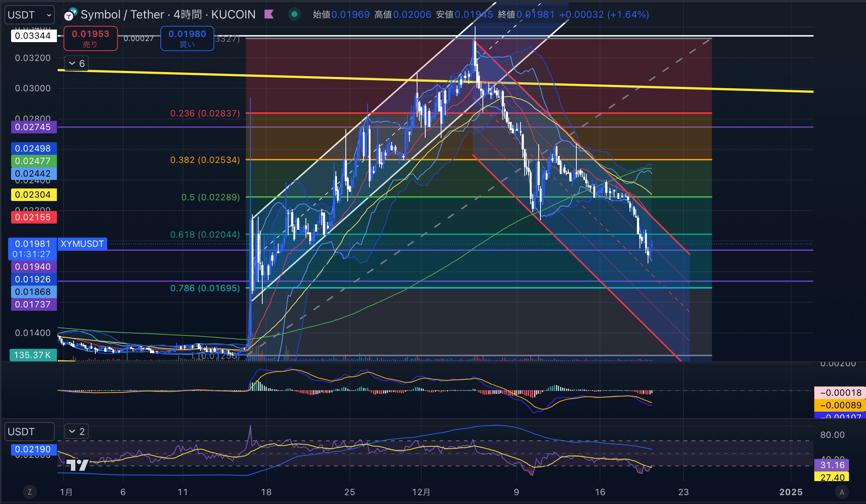
Task: Toggle the A auto-scale button at bottom-right
Action: click(x=842, y=492)
